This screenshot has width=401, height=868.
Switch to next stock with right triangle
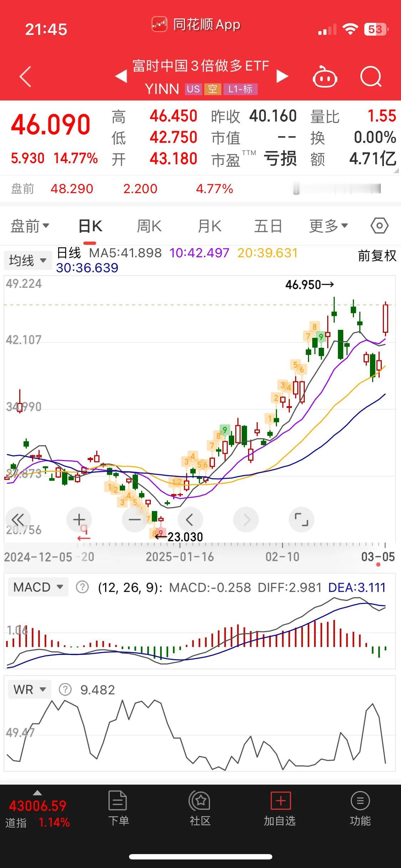[x=282, y=76]
